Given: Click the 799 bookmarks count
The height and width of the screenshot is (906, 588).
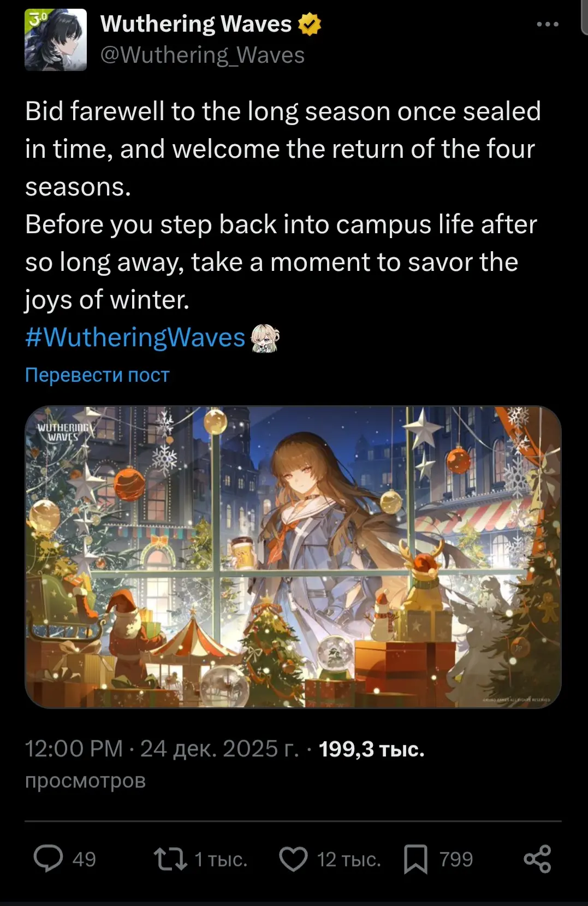Looking at the screenshot, I should [x=456, y=860].
